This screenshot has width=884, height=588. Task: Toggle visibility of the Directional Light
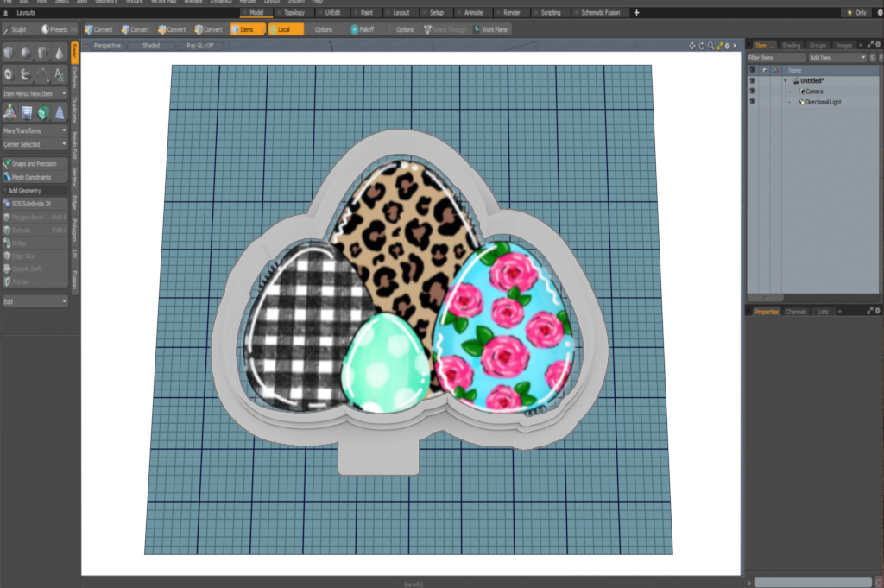pos(752,102)
